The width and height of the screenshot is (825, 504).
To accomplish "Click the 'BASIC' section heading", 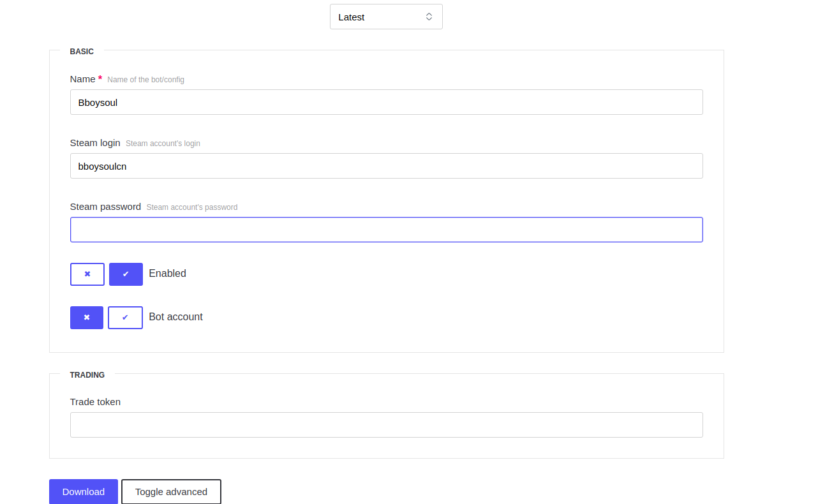I will tap(82, 51).
